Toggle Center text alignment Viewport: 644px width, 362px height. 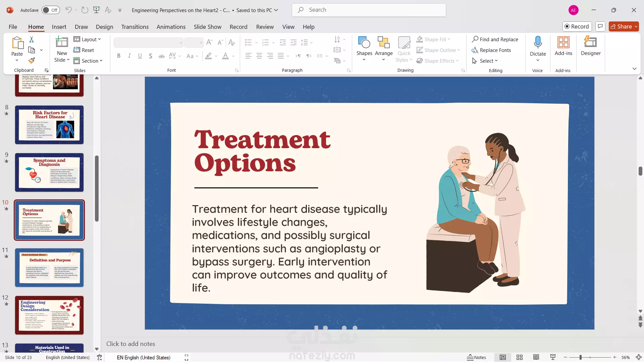[259, 56]
